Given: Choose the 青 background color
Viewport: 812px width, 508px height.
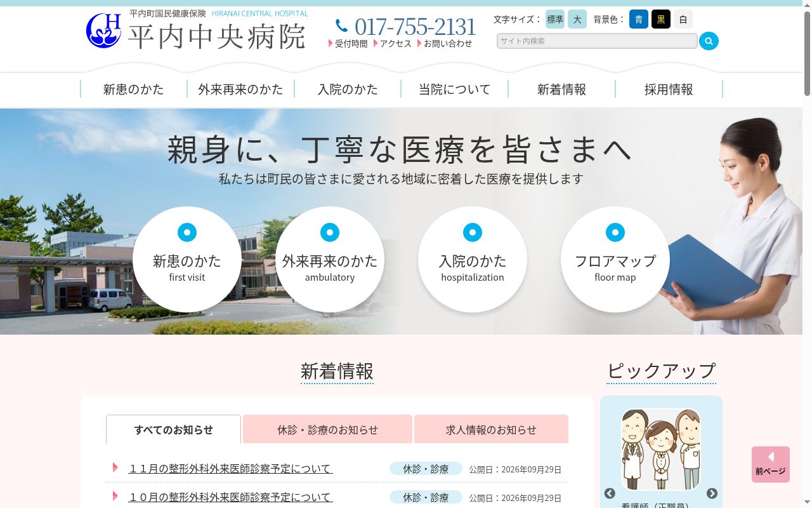Looking at the screenshot, I should (639, 19).
